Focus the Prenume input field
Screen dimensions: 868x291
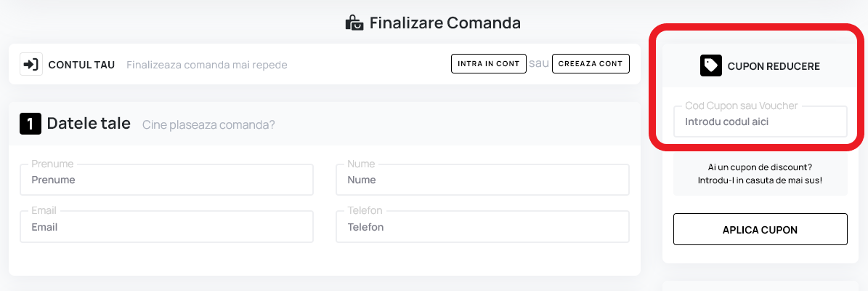(x=166, y=180)
